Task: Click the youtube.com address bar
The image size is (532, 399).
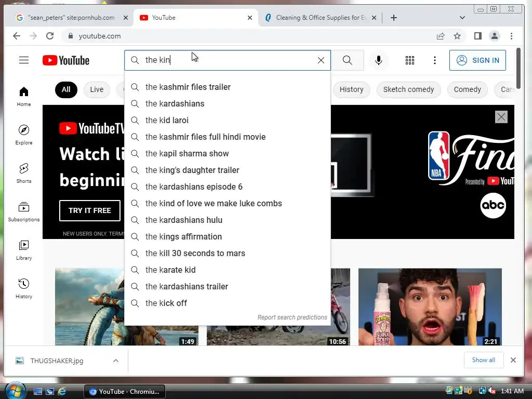Action: (251, 36)
